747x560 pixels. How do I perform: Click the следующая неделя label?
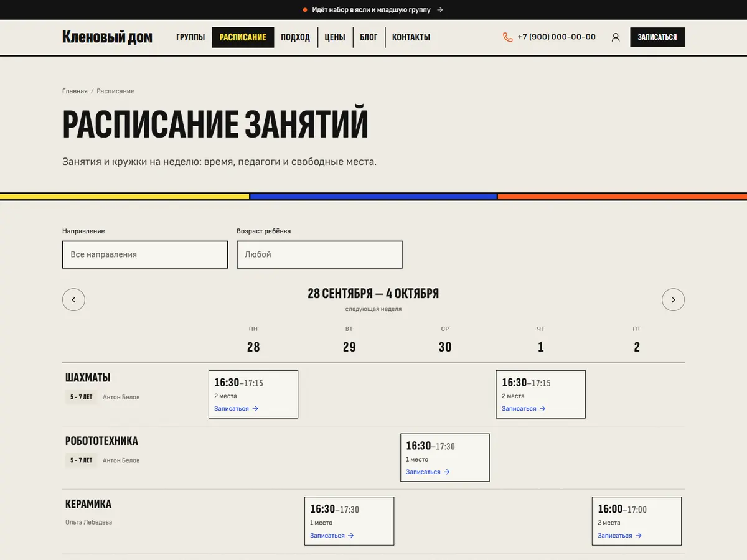pyautogui.click(x=374, y=309)
